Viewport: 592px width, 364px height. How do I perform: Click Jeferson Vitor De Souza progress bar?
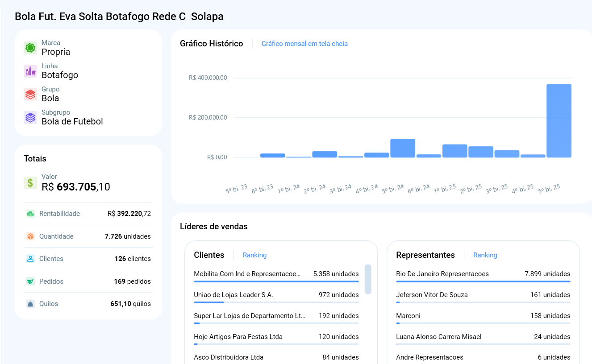483,302
